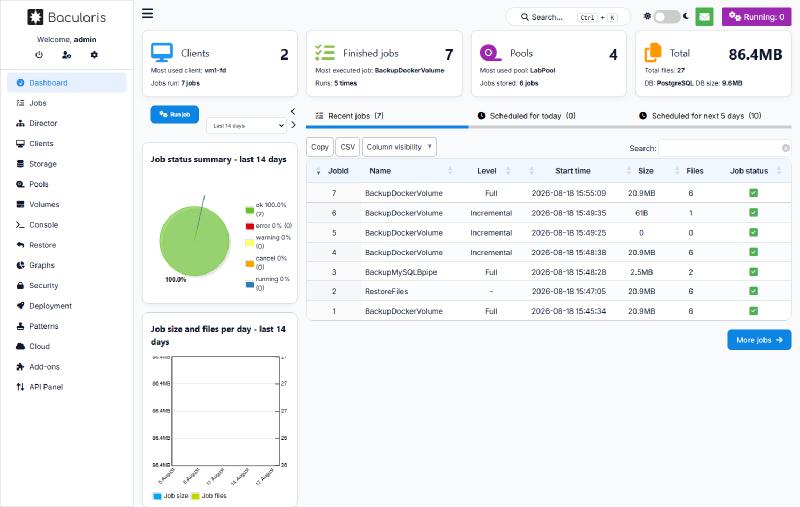Open Clients in the sidebar

(x=67, y=144)
